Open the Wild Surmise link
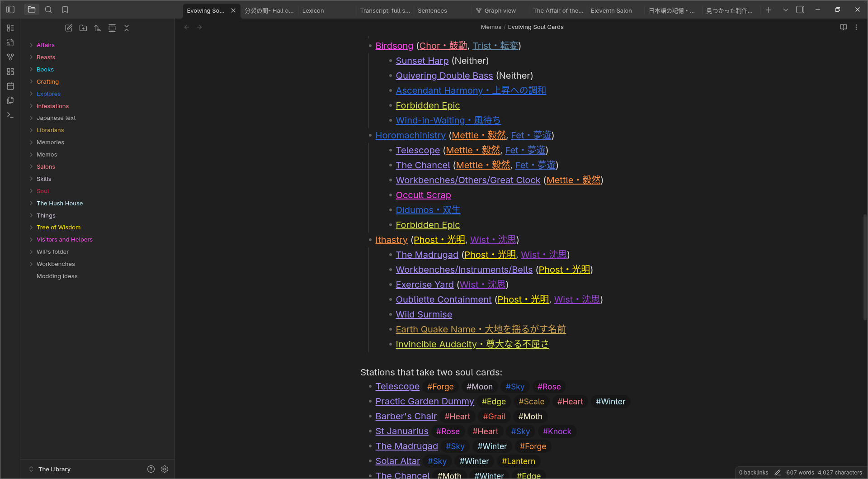 coord(424,314)
